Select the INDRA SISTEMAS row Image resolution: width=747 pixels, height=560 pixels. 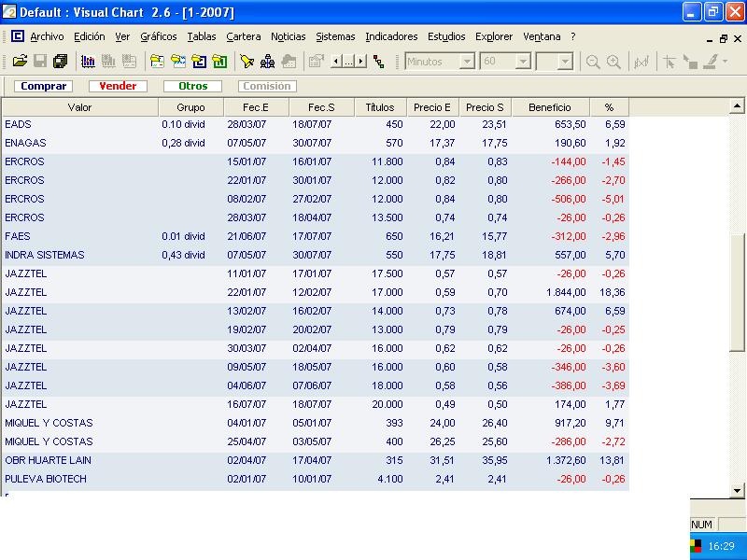316,255
